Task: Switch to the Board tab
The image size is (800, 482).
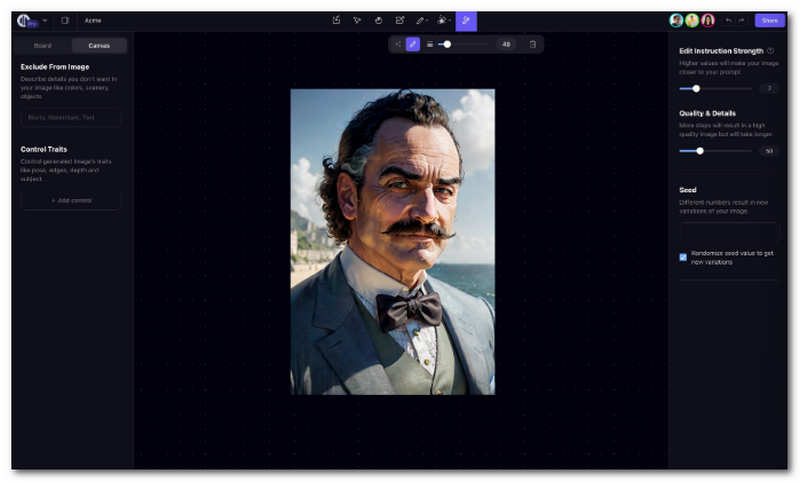Action: pos(43,45)
